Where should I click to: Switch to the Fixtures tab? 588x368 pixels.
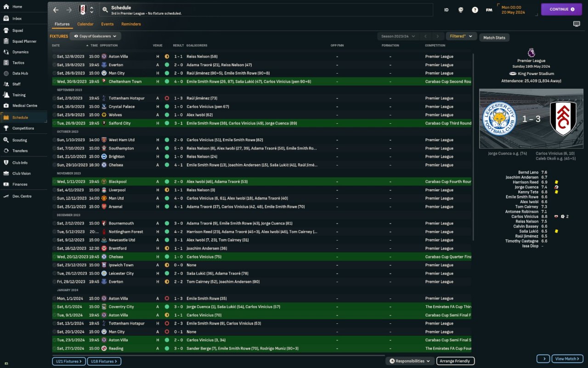point(62,24)
